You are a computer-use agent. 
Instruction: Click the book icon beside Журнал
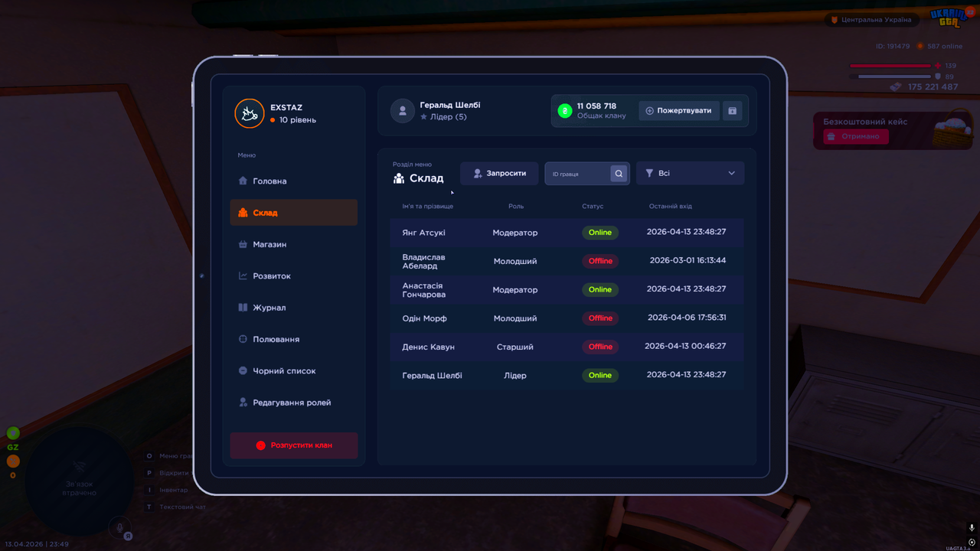pos(243,308)
